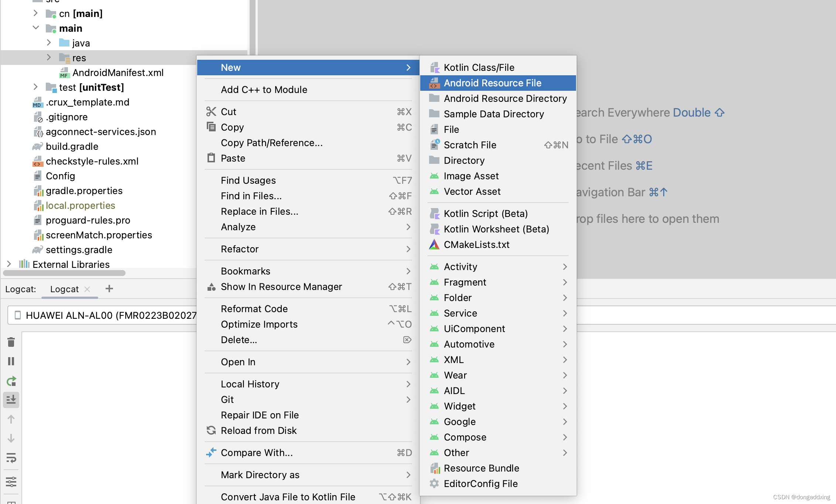Image resolution: width=836 pixels, height=504 pixels.
Task: Expand External Libraries node
Action: pos(9,264)
